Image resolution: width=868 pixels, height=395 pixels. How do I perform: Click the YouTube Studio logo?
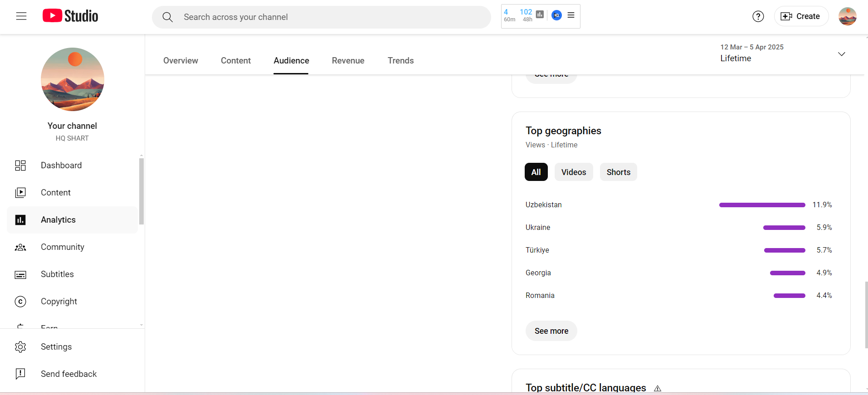pos(70,16)
